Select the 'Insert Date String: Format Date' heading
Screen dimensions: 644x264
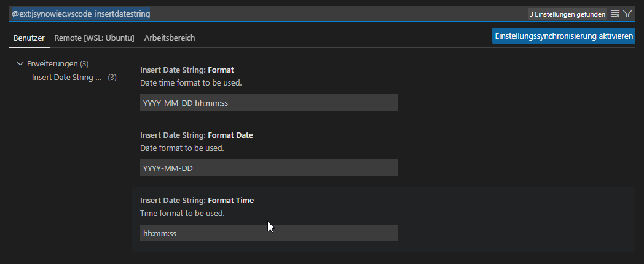(x=196, y=135)
